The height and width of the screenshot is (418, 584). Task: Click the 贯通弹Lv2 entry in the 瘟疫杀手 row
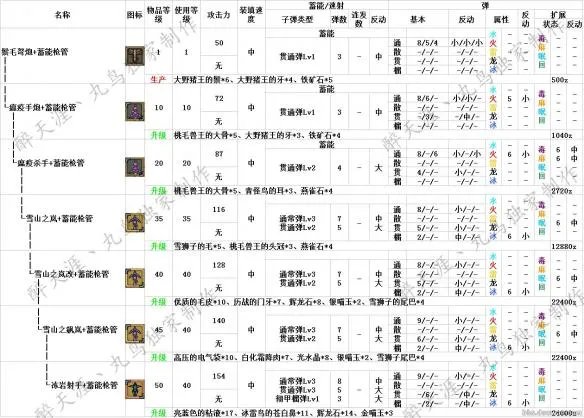point(297,168)
